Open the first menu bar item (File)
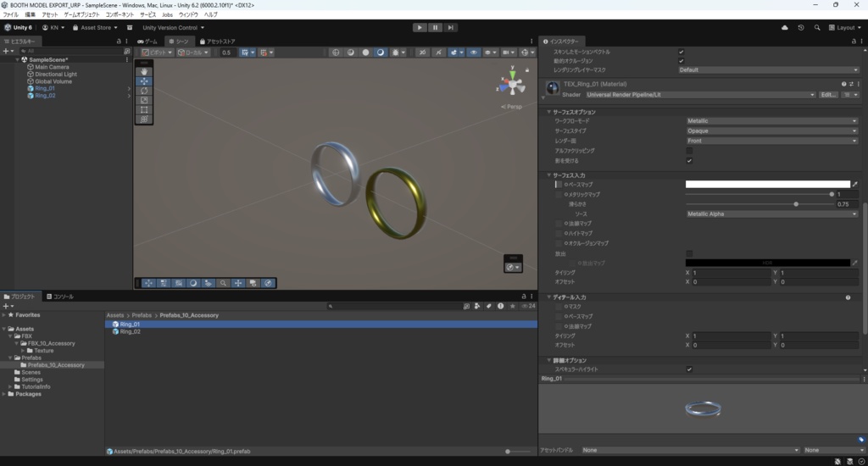 pos(10,15)
